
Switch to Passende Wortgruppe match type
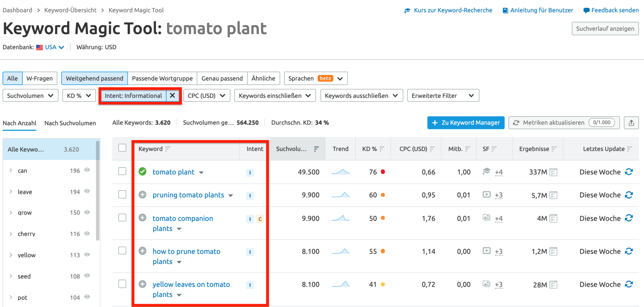coord(162,78)
